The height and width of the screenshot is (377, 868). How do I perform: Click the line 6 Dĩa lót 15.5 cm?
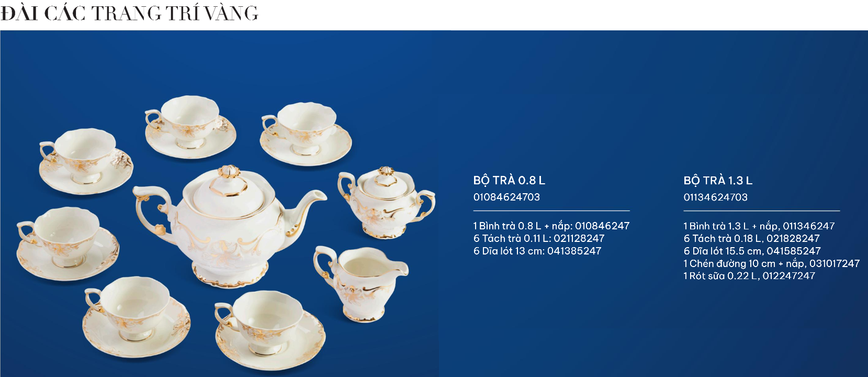click(x=752, y=251)
